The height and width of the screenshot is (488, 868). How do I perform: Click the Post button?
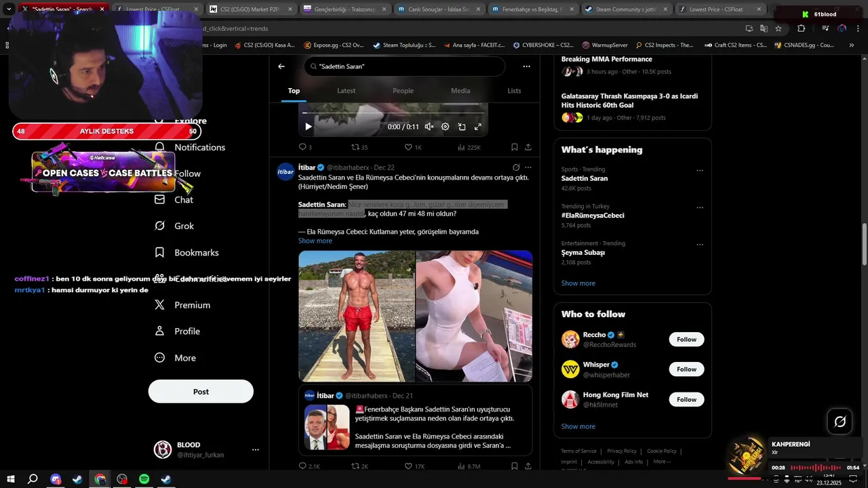click(201, 392)
